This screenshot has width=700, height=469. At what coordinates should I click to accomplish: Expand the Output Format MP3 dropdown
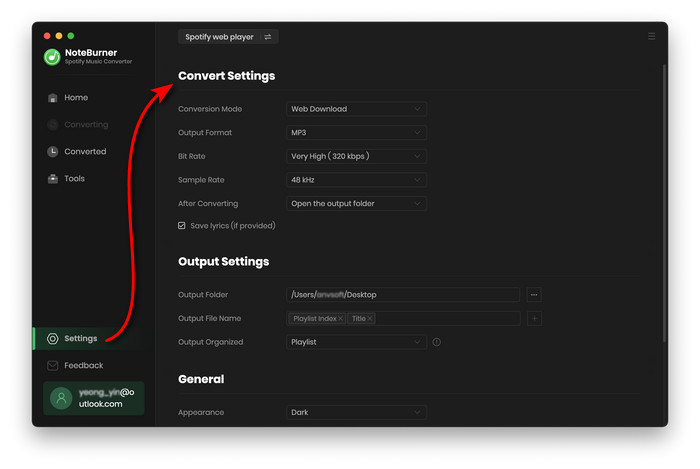pos(356,133)
